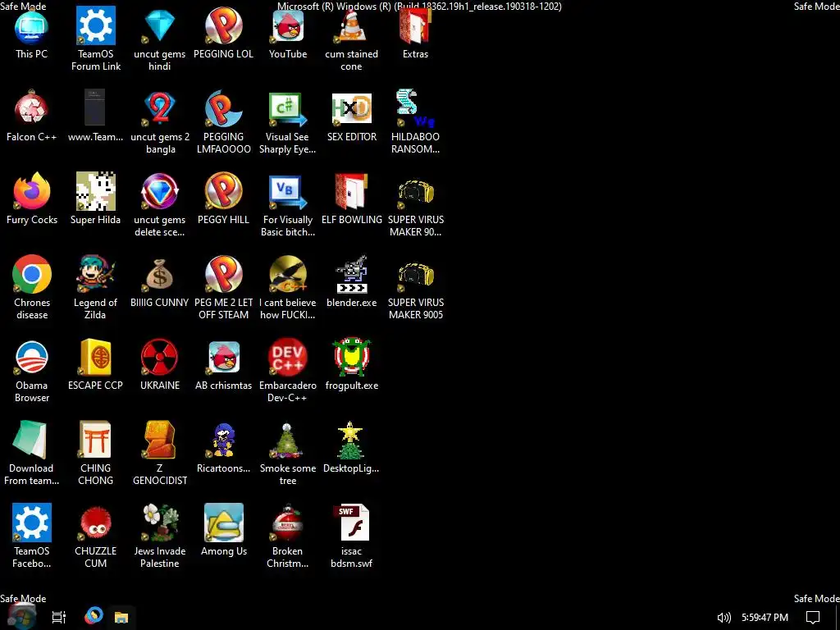The width and height of the screenshot is (840, 630).
Task: Click the Chrones disease Chrome icon
Action: tap(32, 274)
